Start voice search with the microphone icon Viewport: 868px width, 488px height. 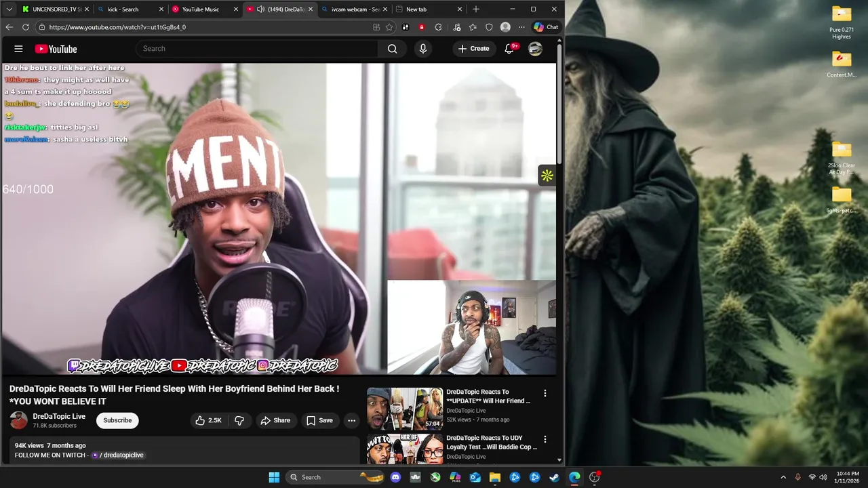[423, 49]
